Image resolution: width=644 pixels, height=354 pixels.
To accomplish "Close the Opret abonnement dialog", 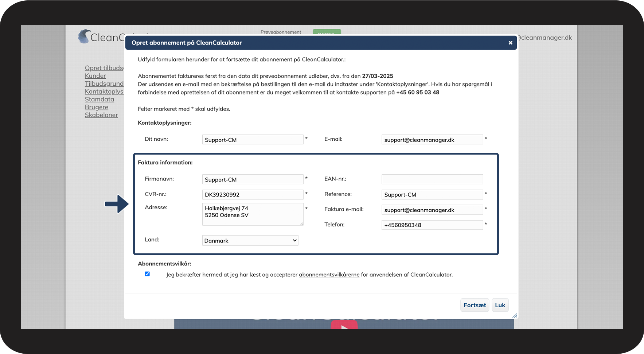I will 510,43.
